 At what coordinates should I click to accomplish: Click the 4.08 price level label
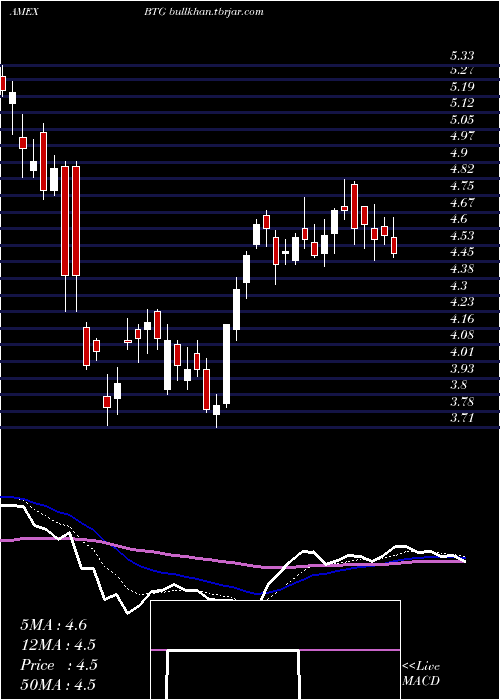point(462,335)
